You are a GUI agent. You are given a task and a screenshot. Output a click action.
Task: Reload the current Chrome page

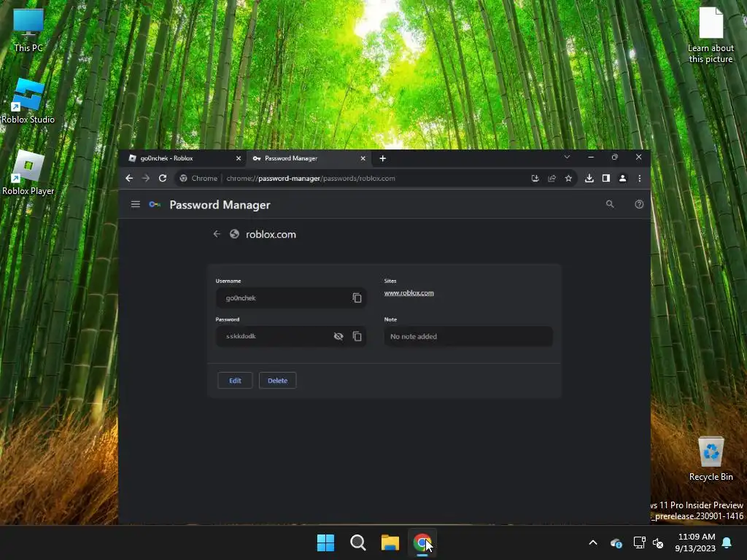(163, 178)
